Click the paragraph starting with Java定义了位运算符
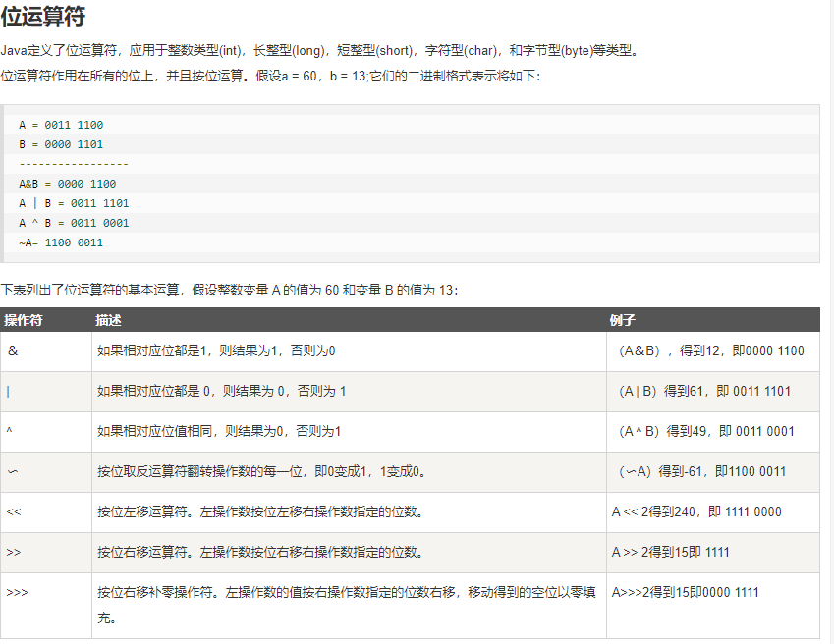 point(320,50)
